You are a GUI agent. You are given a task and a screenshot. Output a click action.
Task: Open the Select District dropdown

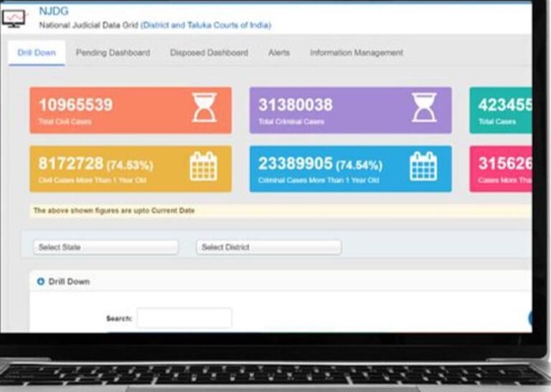(268, 247)
